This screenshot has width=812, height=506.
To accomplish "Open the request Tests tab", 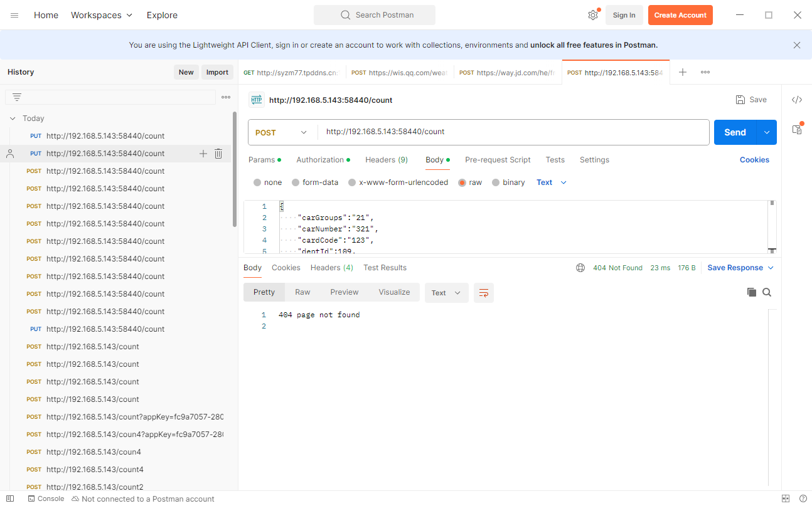I will pos(555,160).
